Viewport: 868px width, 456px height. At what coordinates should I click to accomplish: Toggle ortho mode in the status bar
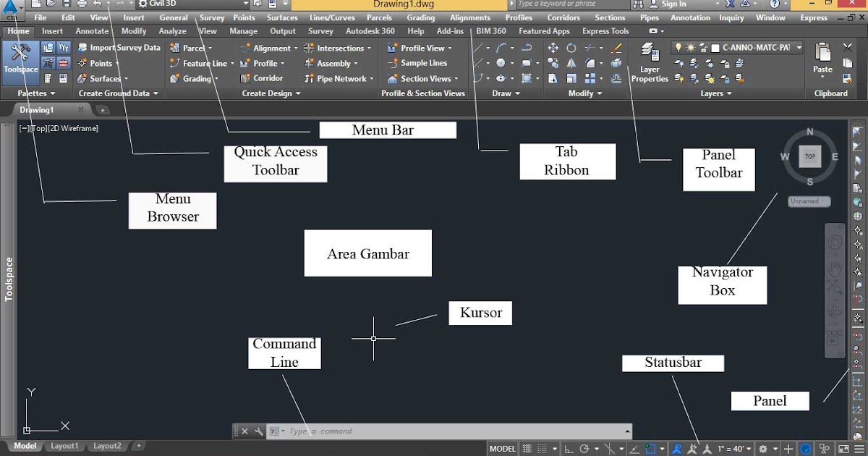point(569,449)
